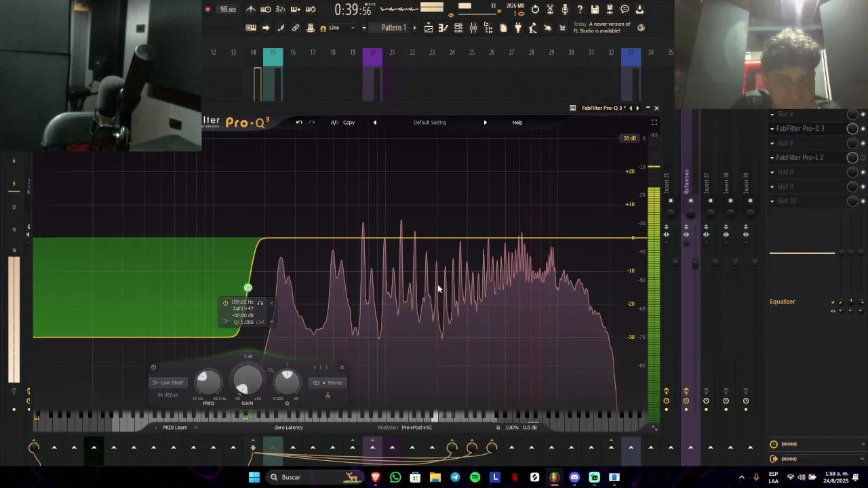Toggle FabFilter Pro-L 2 slot enable knob
Screen dimensions: 868x488
[x=852, y=157]
